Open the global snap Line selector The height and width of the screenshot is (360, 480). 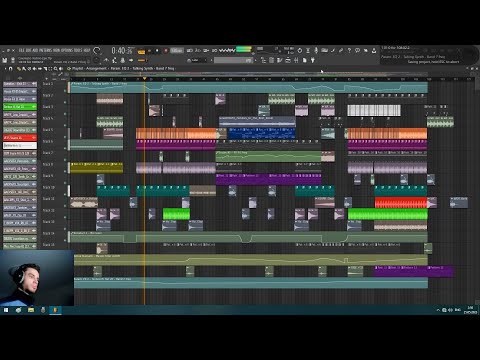coord(197,60)
